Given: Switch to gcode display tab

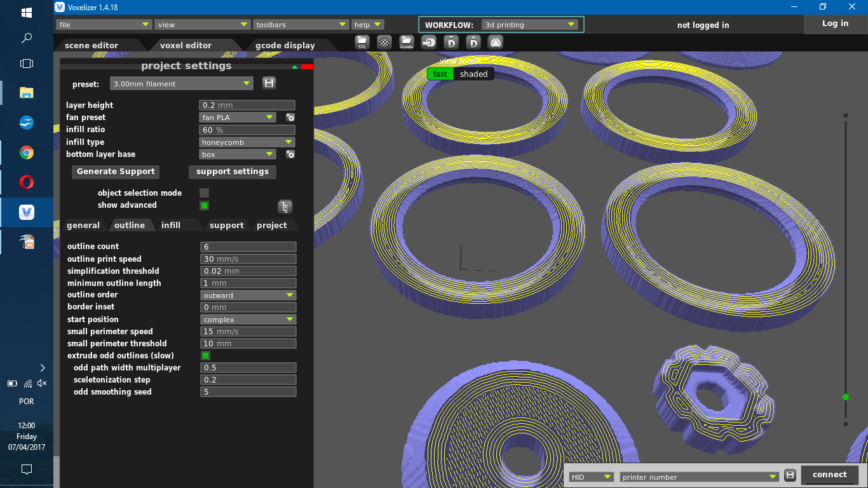Looking at the screenshot, I should (x=285, y=45).
